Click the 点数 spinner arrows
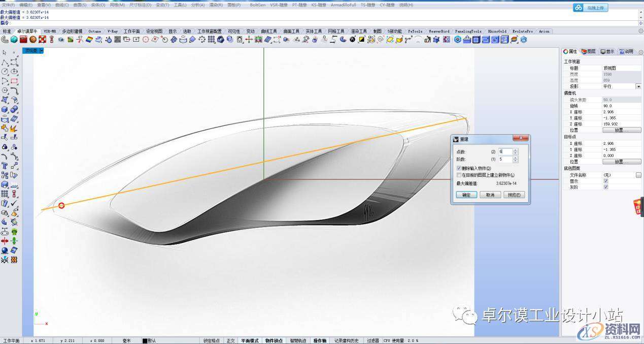Viewport: 644px width, 344px height. 516,151
